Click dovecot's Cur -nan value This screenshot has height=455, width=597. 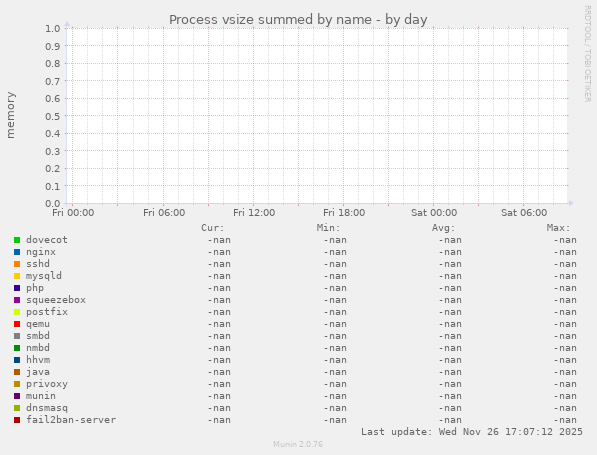219,240
